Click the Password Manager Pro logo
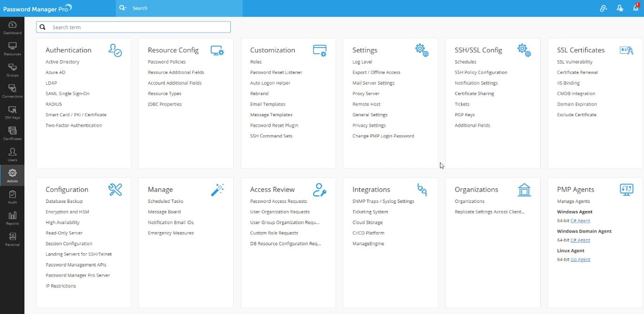 tap(37, 8)
